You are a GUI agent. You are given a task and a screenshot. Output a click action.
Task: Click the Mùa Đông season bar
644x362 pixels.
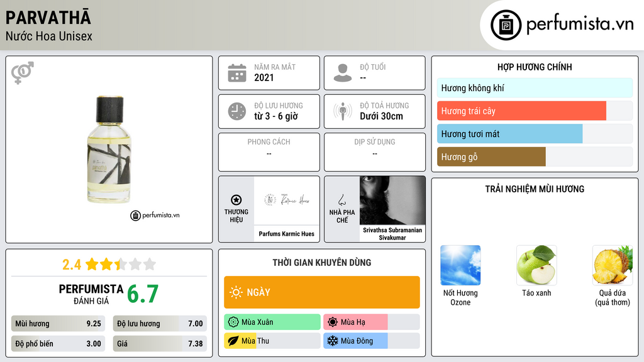(x=372, y=341)
